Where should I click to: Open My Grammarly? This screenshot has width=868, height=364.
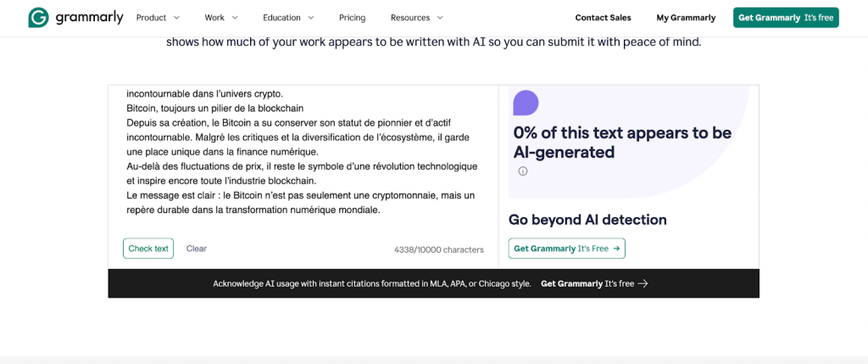(x=686, y=18)
